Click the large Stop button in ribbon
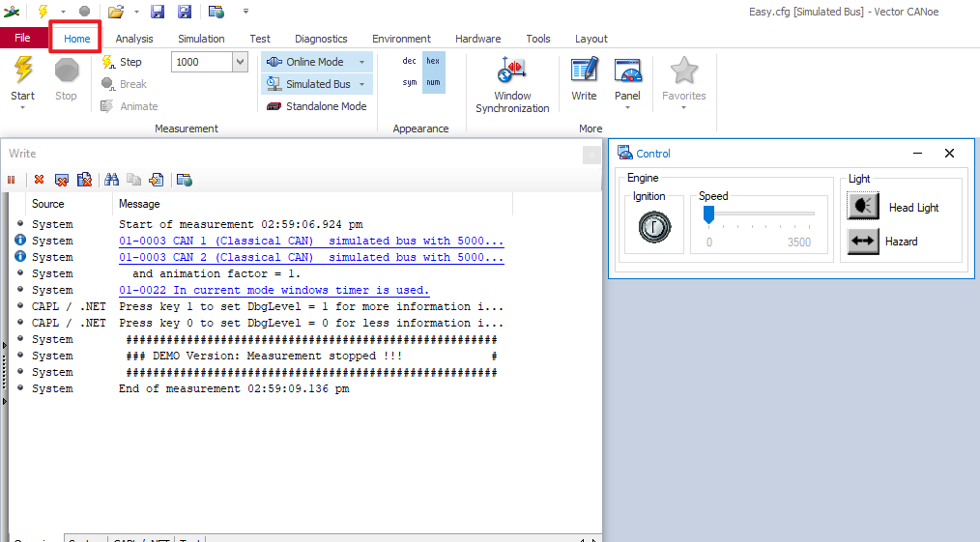This screenshot has width=980, height=542. pos(67,78)
